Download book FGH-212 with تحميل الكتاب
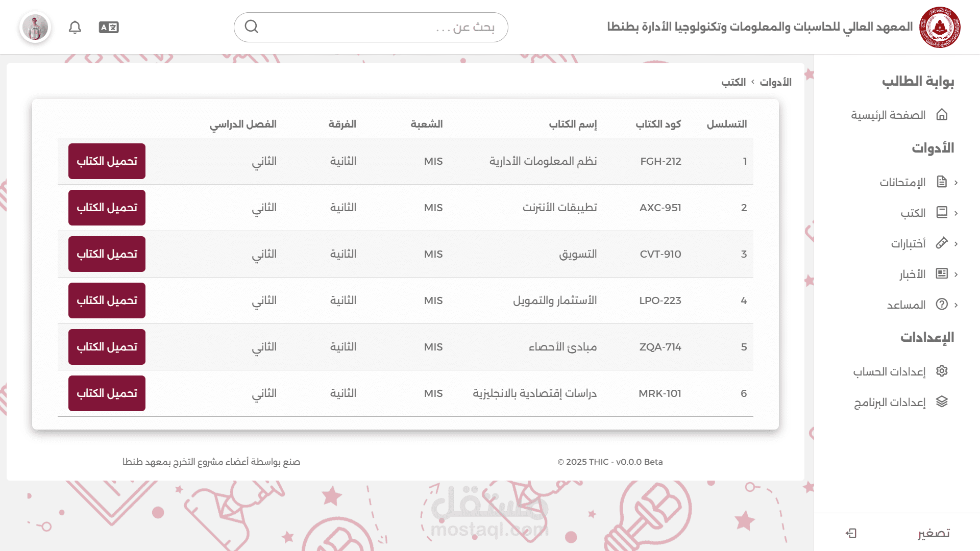 (x=107, y=161)
